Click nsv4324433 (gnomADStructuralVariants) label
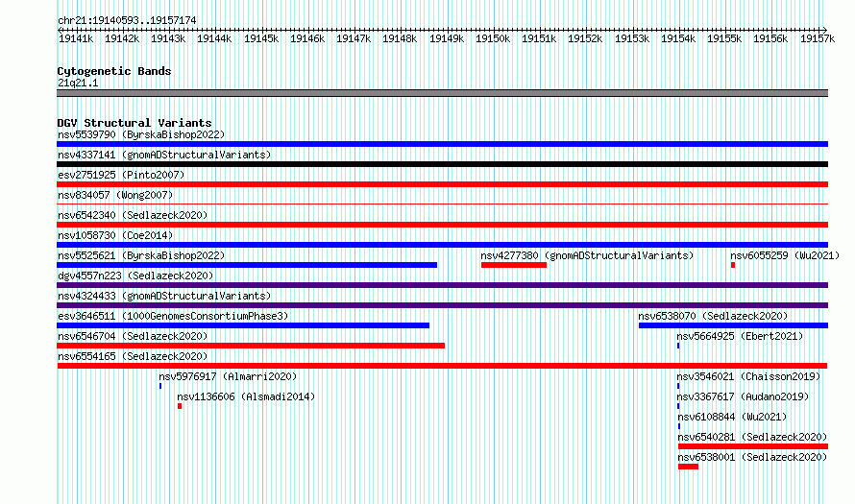 pyautogui.click(x=164, y=296)
